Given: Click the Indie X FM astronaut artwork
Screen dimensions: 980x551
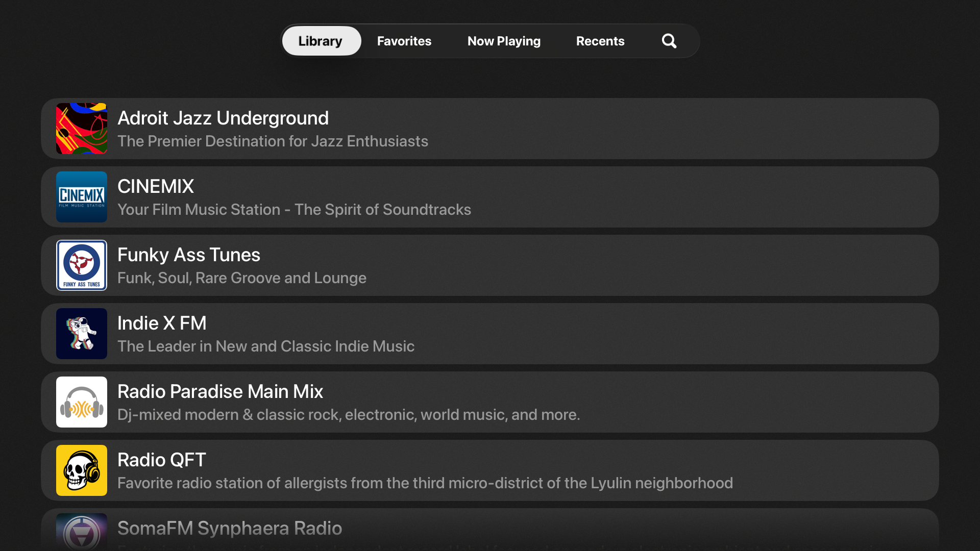Looking at the screenshot, I should [82, 334].
